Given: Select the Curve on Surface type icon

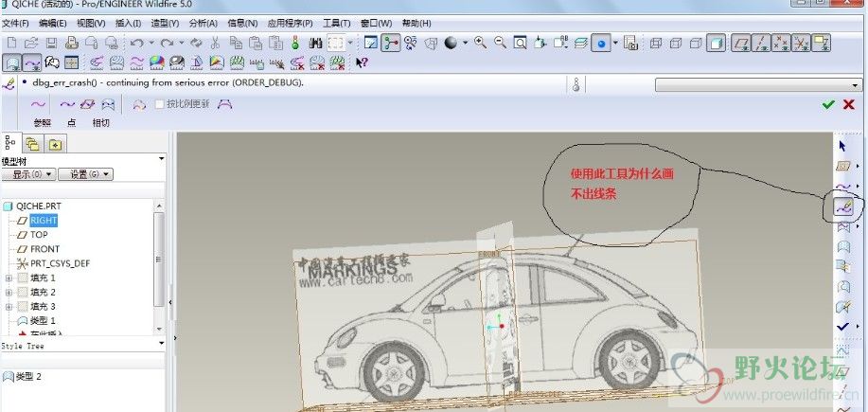Looking at the screenshot, I should [x=109, y=104].
